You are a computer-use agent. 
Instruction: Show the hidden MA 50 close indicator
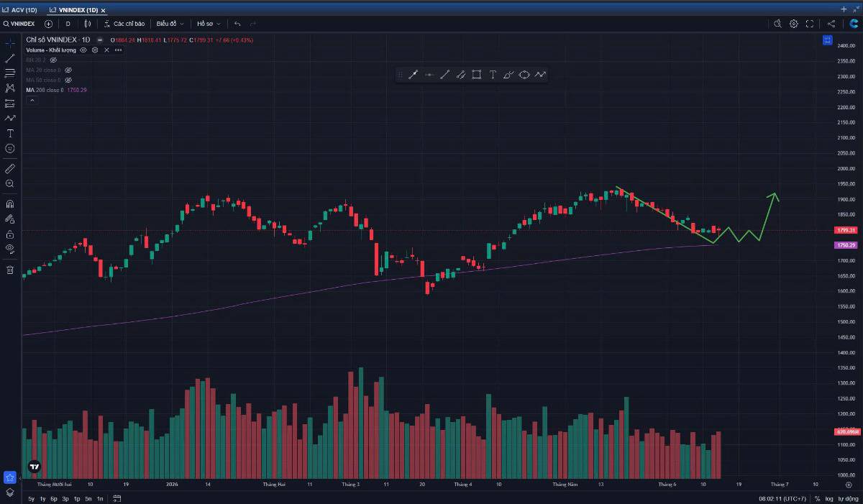tap(68, 80)
